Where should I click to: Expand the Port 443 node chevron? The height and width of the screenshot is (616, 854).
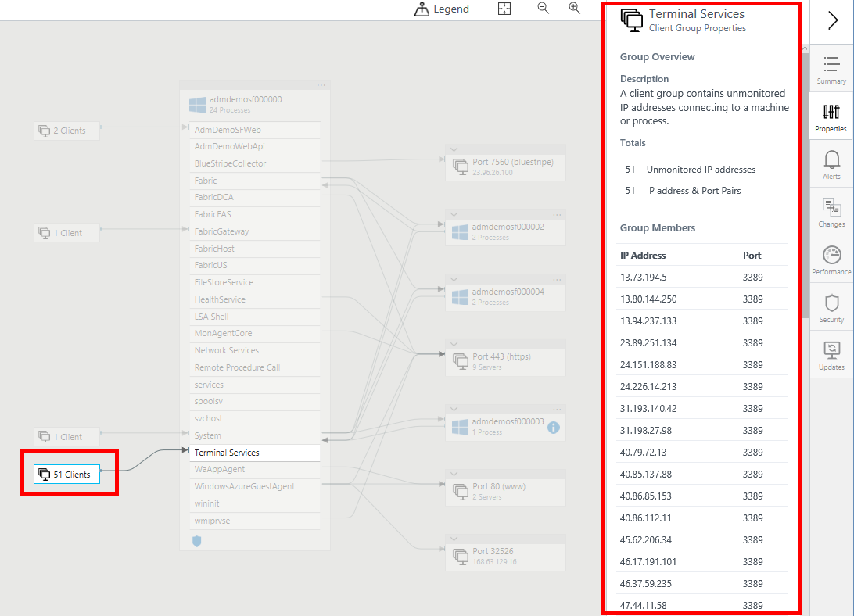click(x=454, y=343)
